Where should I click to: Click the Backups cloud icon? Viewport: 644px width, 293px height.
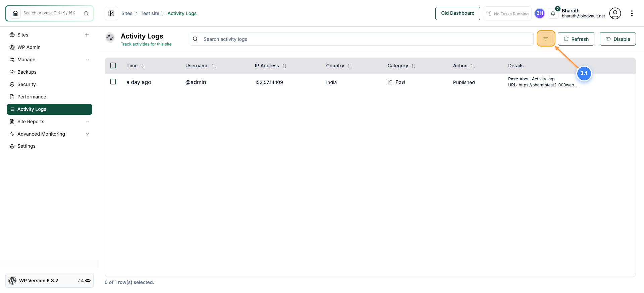[x=12, y=72]
